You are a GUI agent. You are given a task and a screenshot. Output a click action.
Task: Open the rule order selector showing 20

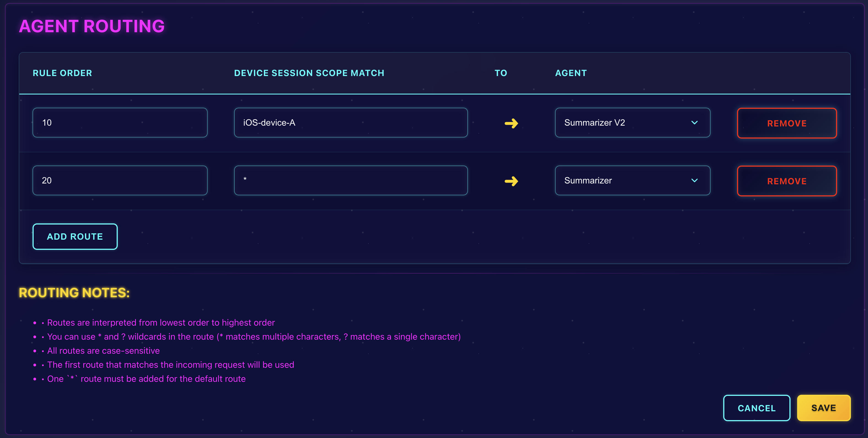point(120,180)
